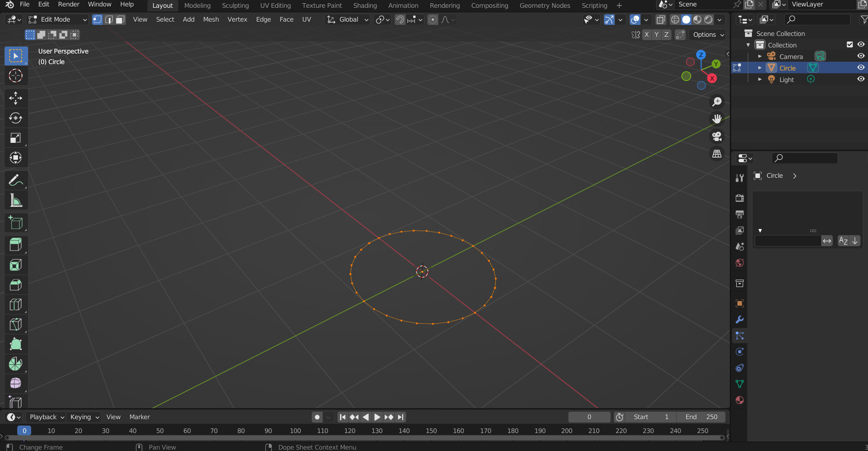Screen dimensions: 868x451
Task: Jump to the first frame
Action: pyautogui.click(x=342, y=417)
